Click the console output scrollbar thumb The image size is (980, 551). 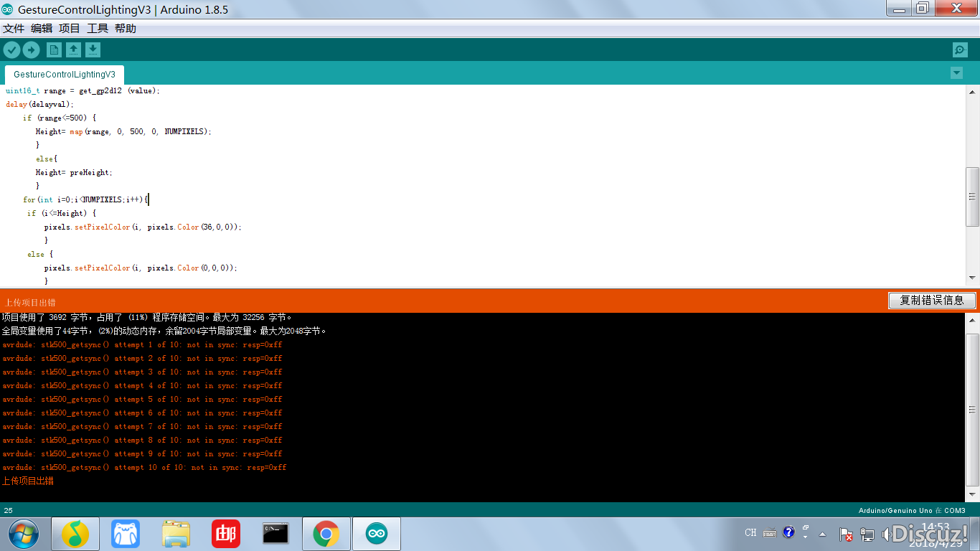[x=973, y=410]
